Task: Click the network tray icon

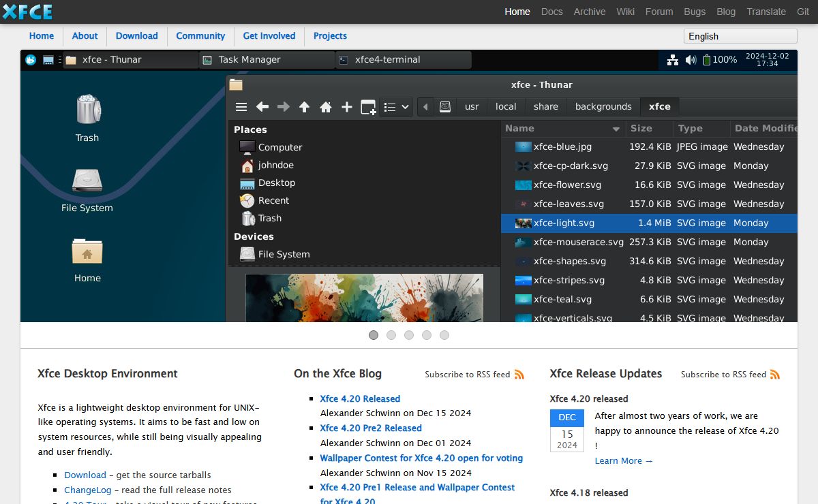Action: click(x=673, y=60)
